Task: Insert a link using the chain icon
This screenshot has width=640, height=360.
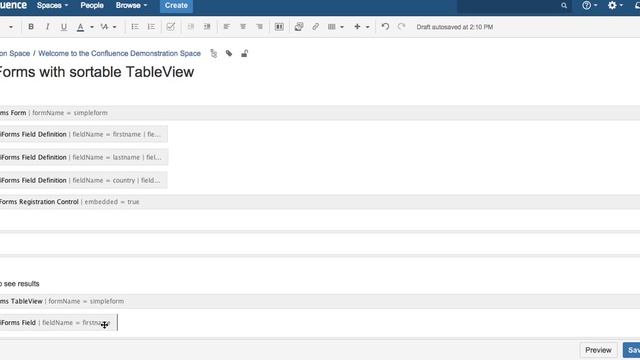Action: pos(316,27)
